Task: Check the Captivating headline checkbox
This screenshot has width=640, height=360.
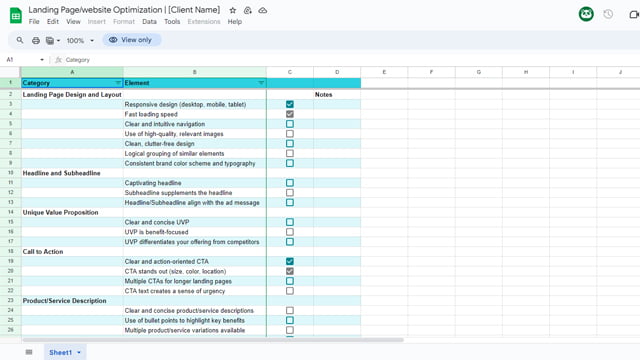Action: pyautogui.click(x=290, y=183)
